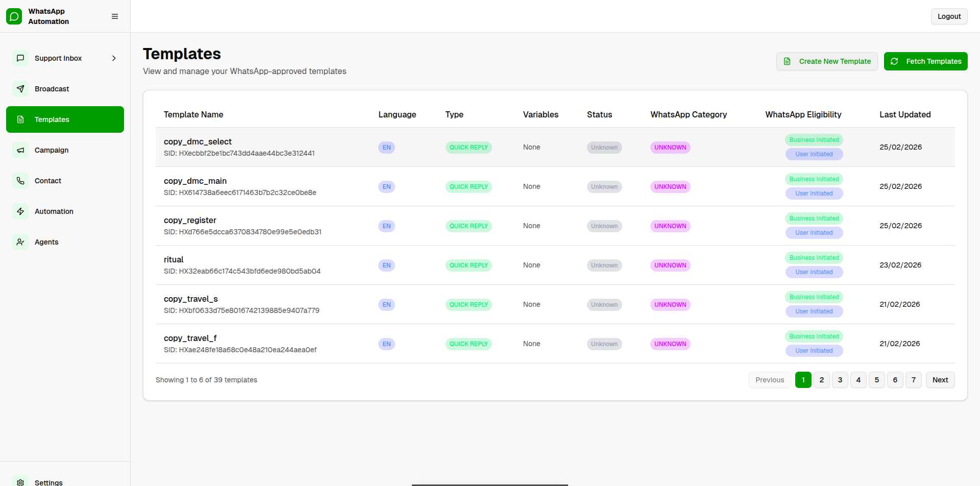Click the Automation lightning bolt icon
Image resolution: width=980 pixels, height=486 pixels.
(x=20, y=211)
